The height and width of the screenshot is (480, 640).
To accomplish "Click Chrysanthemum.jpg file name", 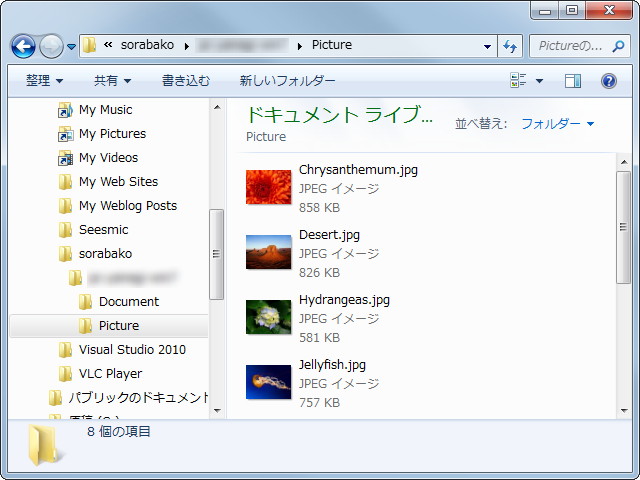I will (x=358, y=170).
